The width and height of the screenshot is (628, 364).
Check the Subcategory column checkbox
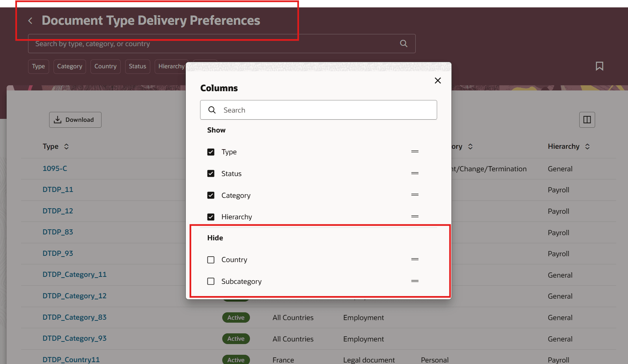coord(211,281)
